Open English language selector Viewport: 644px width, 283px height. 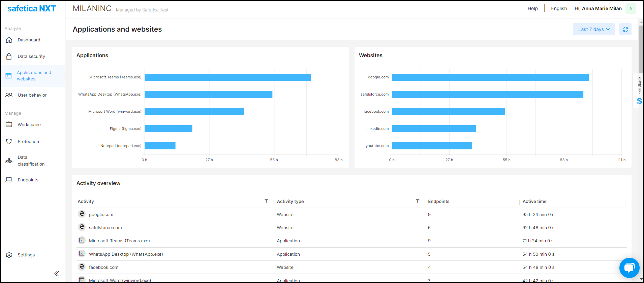[x=559, y=8]
